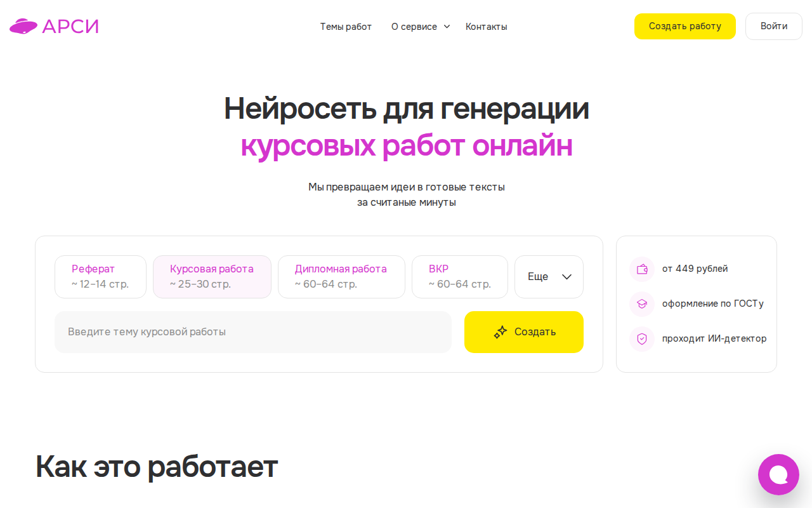Click the text 'оформление по ГОСТу'

pyautogui.click(x=713, y=304)
